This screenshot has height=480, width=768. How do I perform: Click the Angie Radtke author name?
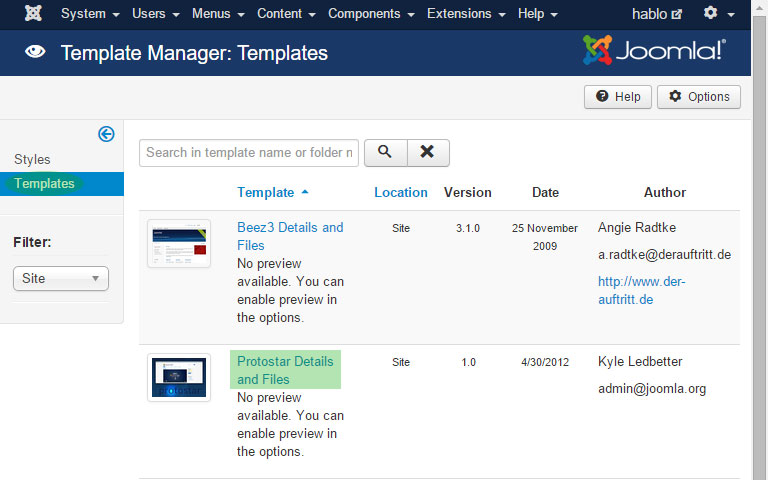(x=637, y=227)
